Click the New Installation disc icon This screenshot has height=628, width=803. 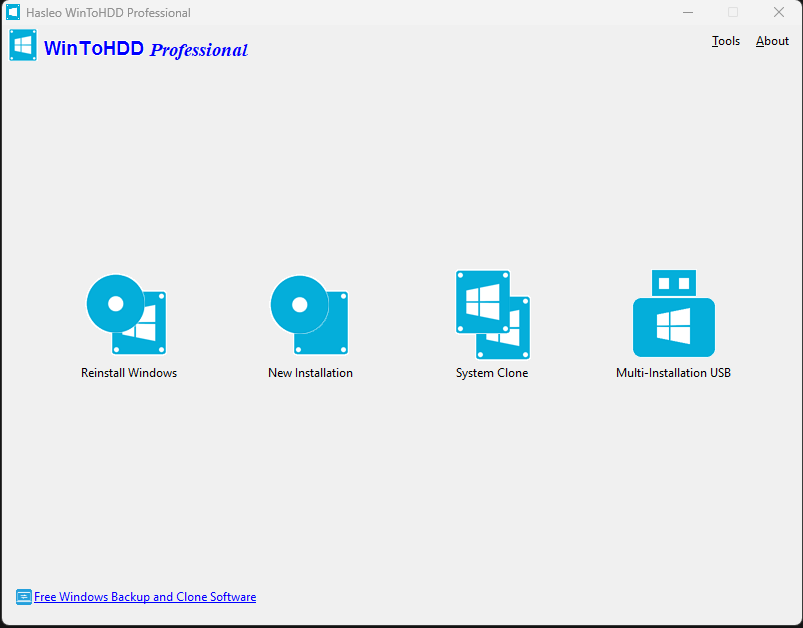[309, 315]
